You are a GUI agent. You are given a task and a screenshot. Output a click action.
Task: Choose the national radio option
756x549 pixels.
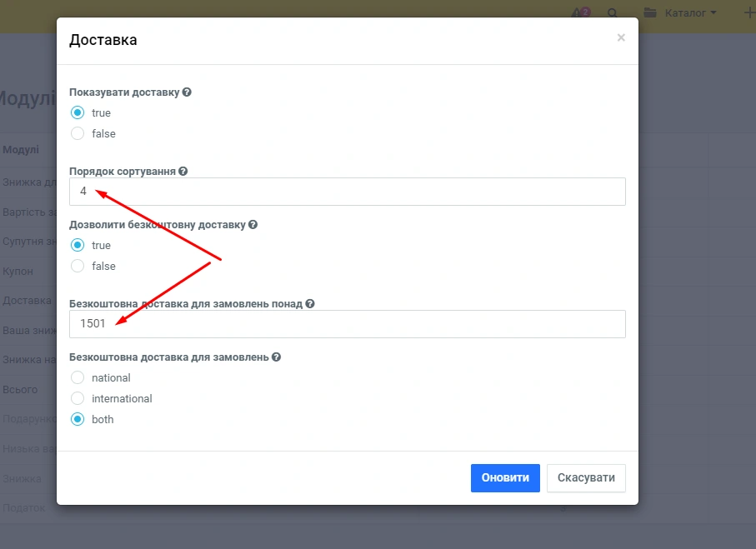click(x=78, y=377)
